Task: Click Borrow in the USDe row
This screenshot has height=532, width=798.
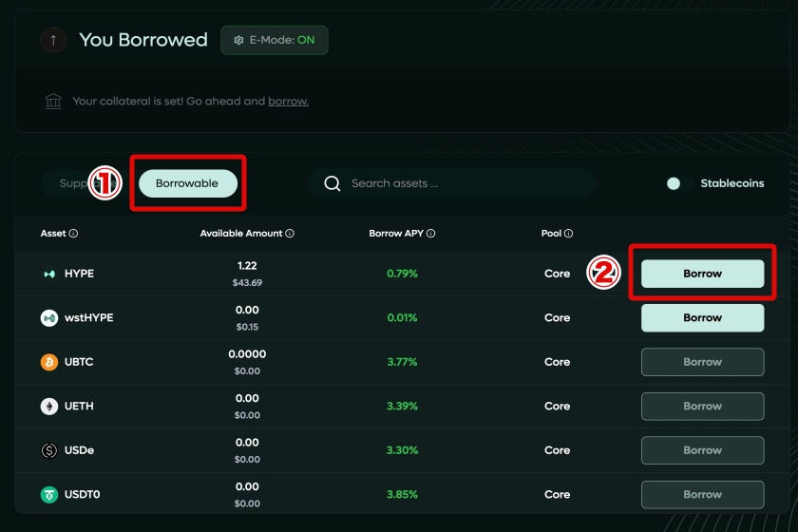Action: (x=702, y=450)
